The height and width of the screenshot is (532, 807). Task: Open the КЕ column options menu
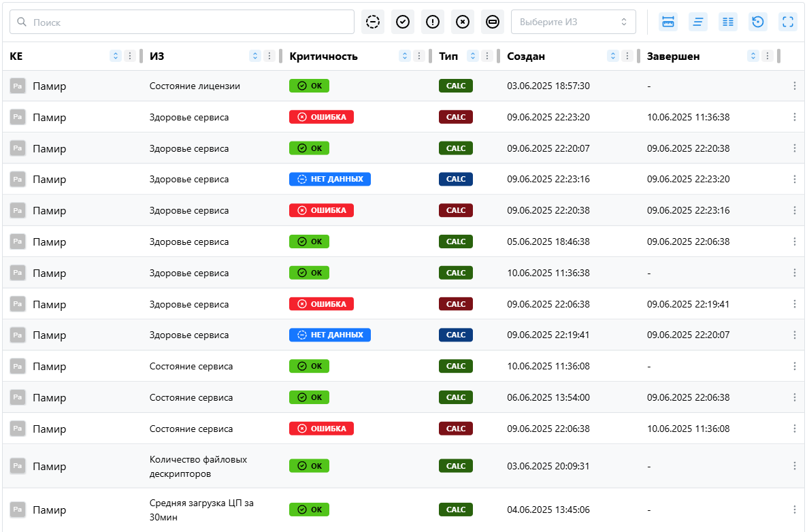129,56
